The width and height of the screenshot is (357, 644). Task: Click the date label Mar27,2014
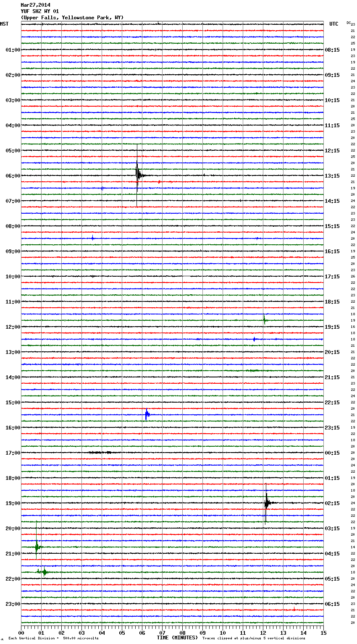(x=35, y=5)
